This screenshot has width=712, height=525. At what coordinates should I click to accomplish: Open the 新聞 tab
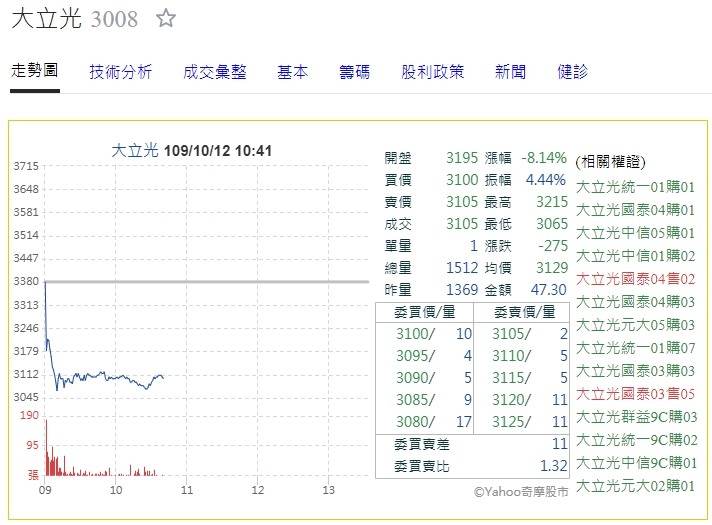coord(511,72)
